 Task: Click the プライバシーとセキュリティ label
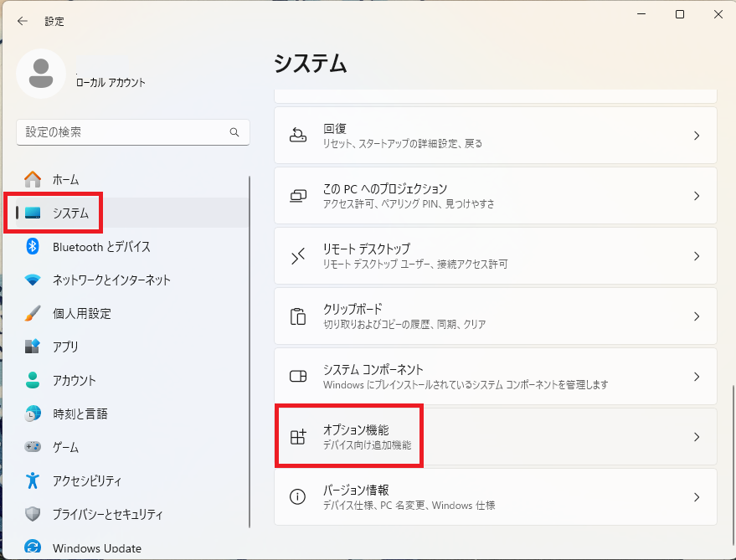click(x=107, y=515)
